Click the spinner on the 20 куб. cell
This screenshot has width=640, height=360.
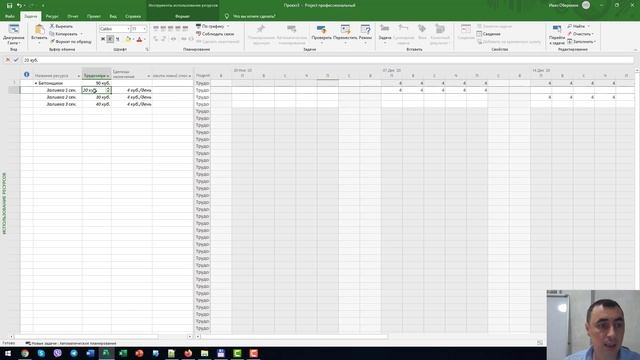pos(108,90)
